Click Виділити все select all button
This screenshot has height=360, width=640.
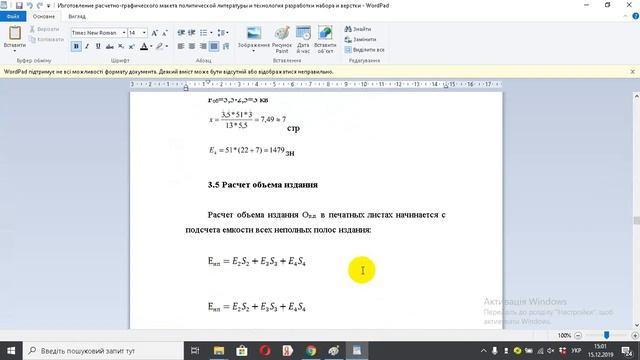click(x=364, y=49)
